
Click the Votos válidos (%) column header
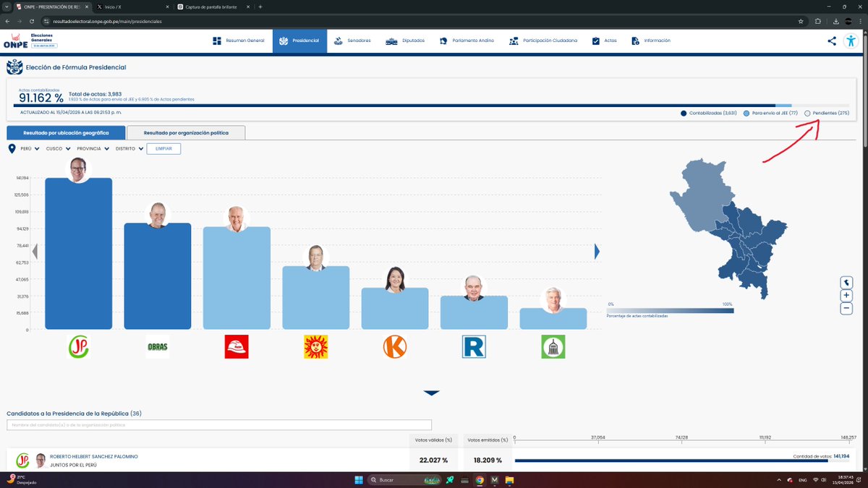coord(434,440)
